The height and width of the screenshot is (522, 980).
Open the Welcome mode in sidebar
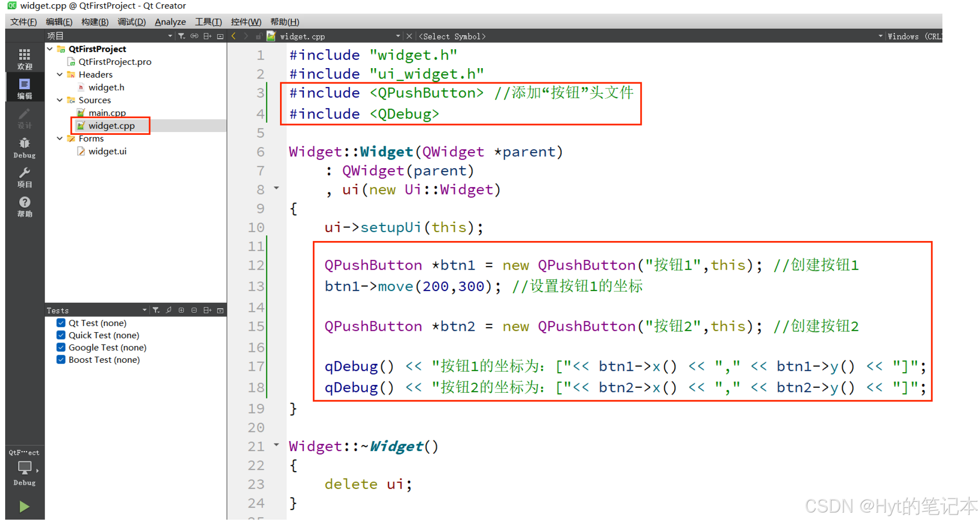tap(24, 58)
